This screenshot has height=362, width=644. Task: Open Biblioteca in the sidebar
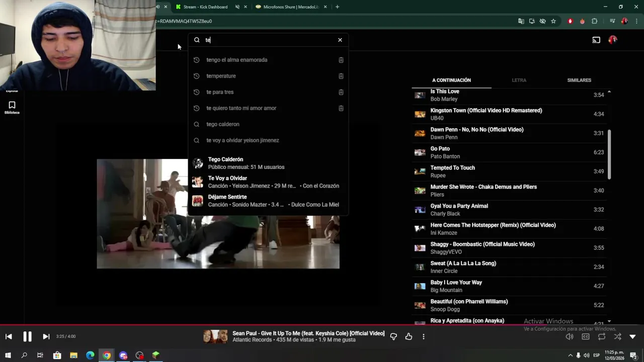[12, 107]
